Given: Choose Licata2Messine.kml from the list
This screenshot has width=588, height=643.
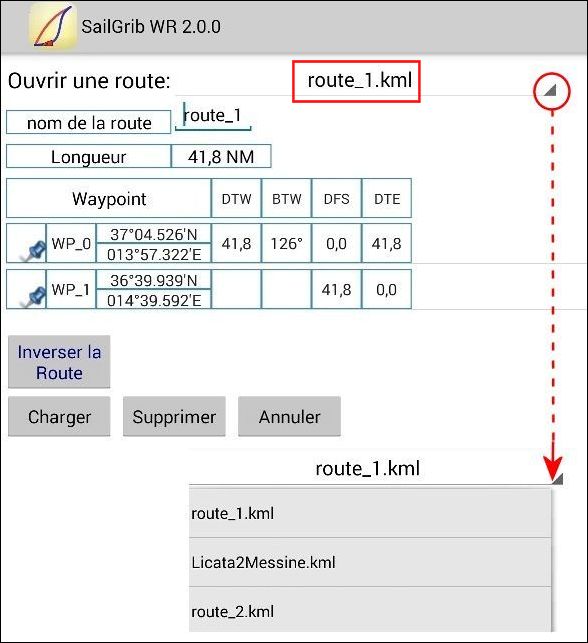Looking at the screenshot, I should (370, 562).
